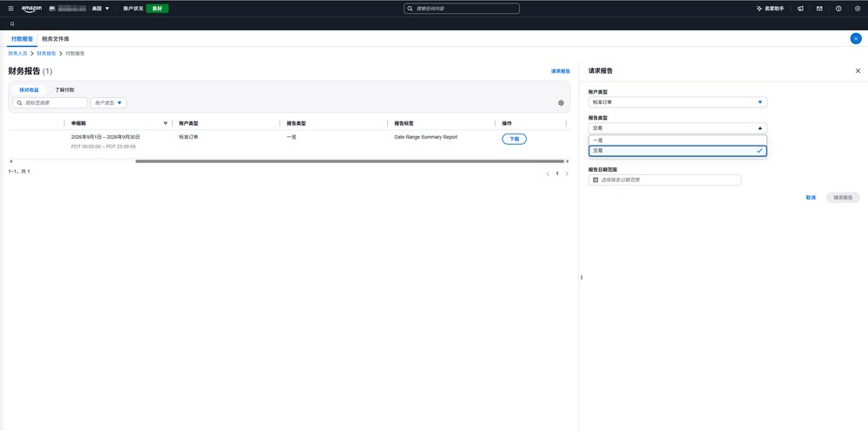Open 卖家助手 seller assistant

770,9
